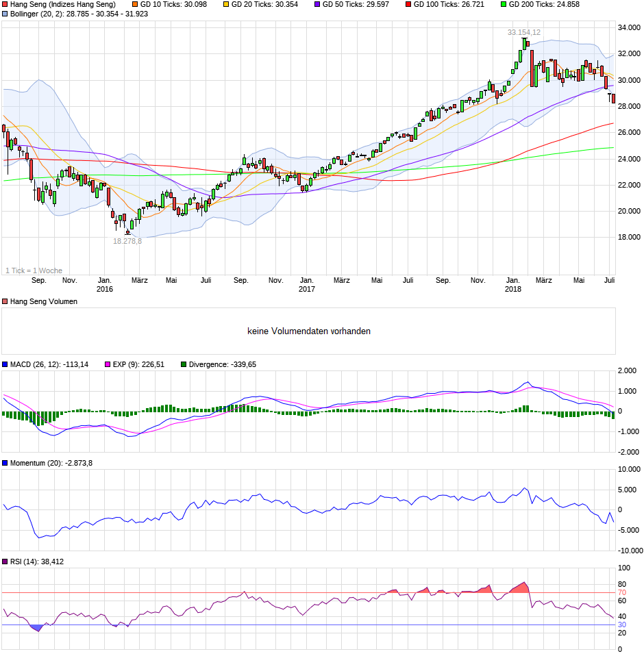
Task: Select 'GD 20 Ticks: 30.354' legend text
Action: (265, 5)
